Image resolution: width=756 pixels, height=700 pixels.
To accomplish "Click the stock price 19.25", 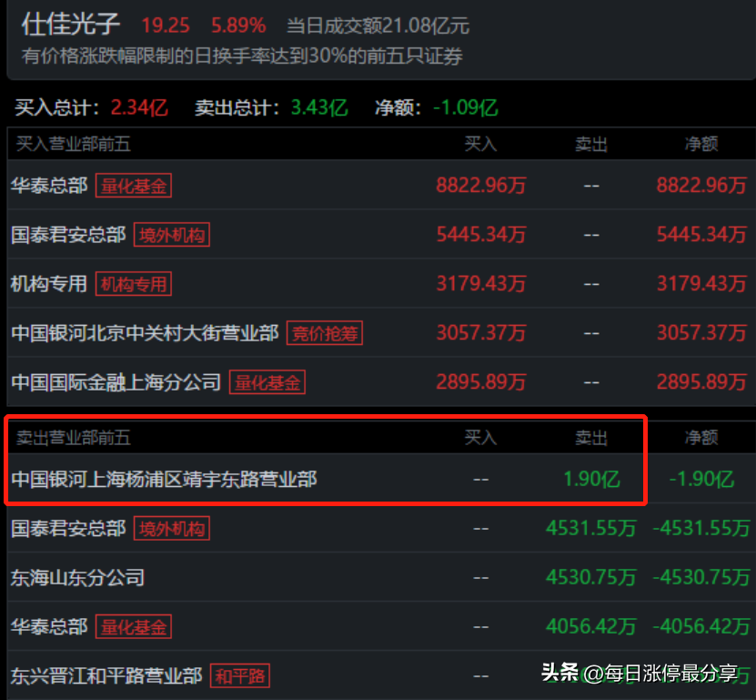I will (x=166, y=25).
